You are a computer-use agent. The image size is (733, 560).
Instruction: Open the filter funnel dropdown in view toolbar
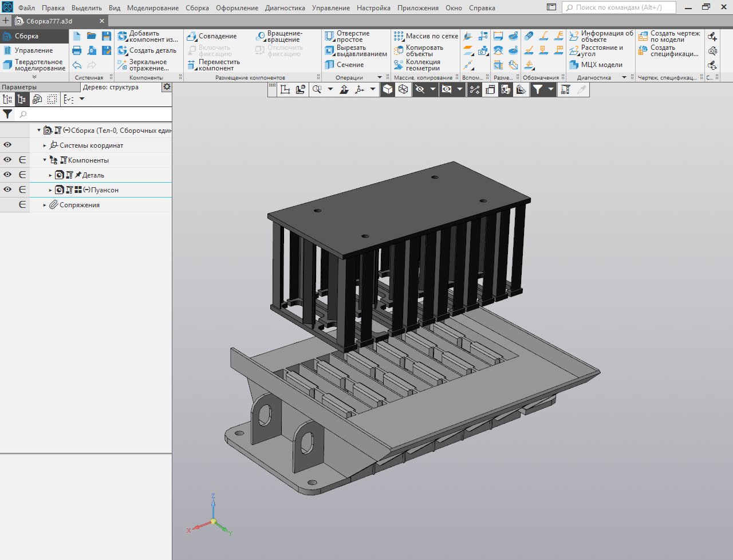pyautogui.click(x=551, y=89)
